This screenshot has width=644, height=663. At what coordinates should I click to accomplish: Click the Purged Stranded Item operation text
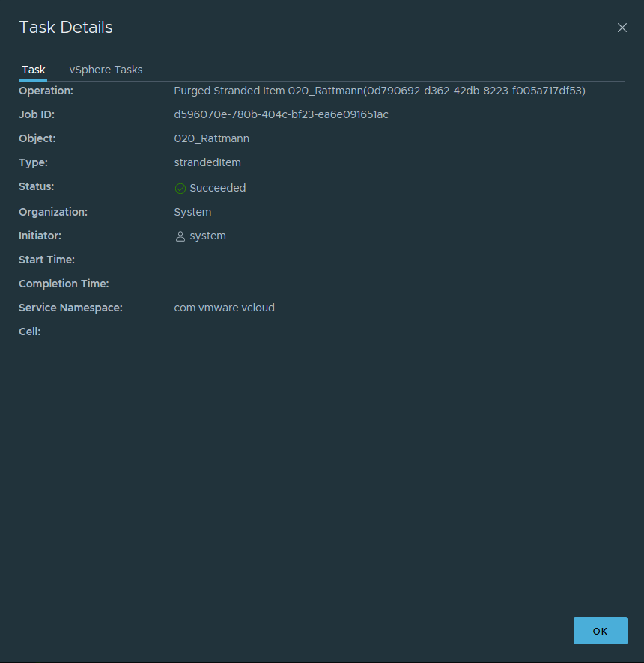tap(379, 91)
